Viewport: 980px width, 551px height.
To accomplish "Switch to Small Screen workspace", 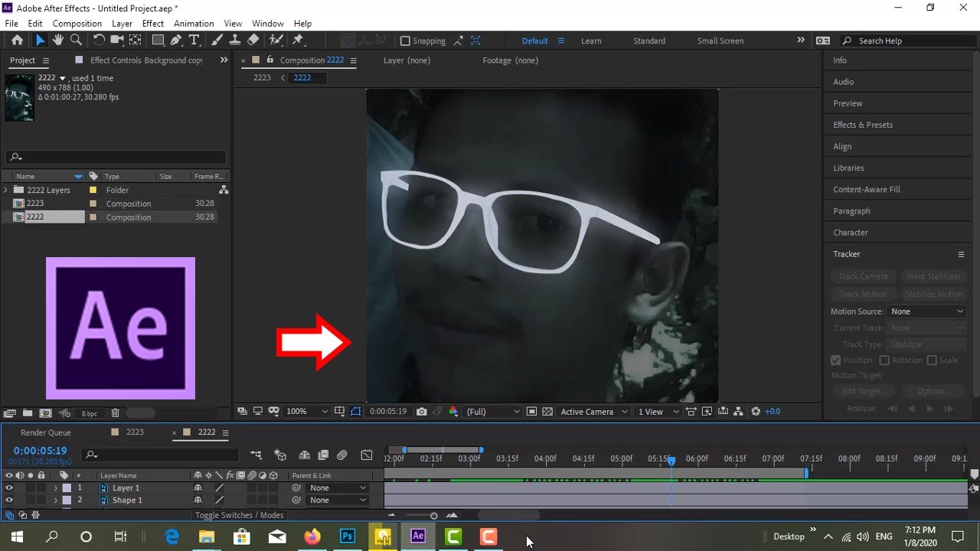I will coord(720,41).
